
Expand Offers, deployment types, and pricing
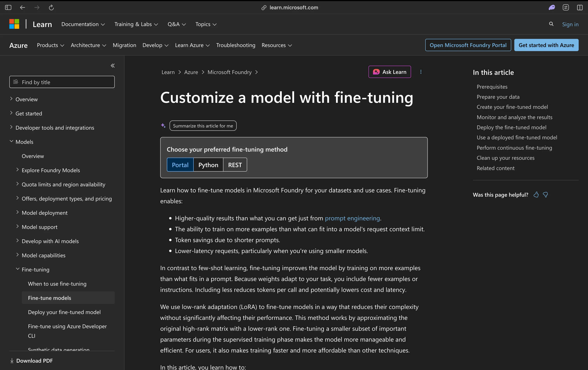tap(17, 198)
